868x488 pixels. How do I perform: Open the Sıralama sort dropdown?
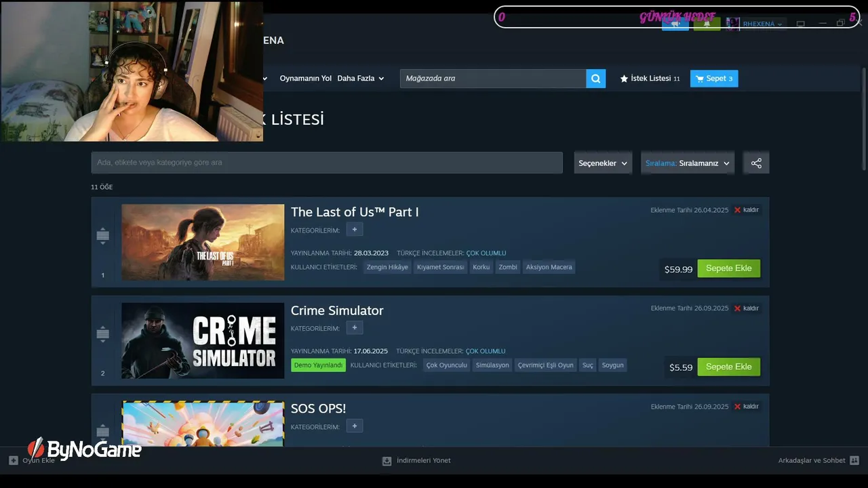tap(688, 163)
